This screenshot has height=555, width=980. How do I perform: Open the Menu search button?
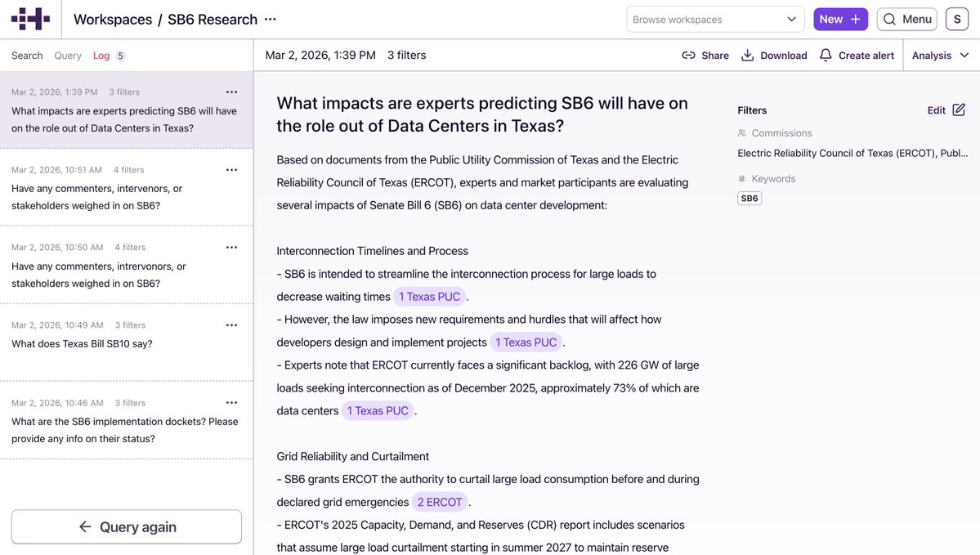click(x=907, y=20)
